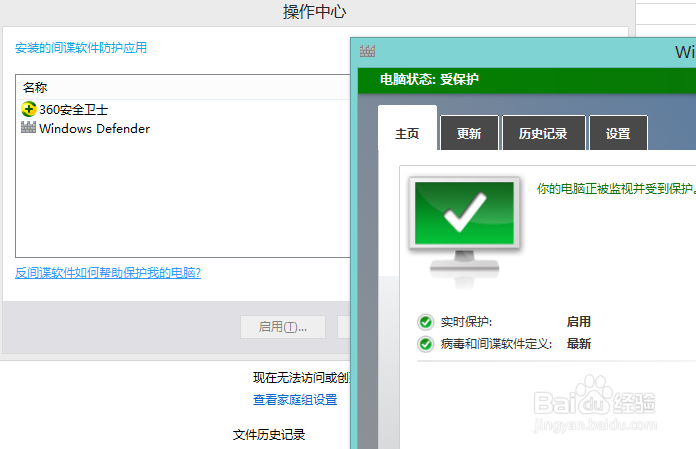This screenshot has width=696, height=449.
Task: Click the 文件历史记录 heading in 操作中心
Action: coord(269,435)
